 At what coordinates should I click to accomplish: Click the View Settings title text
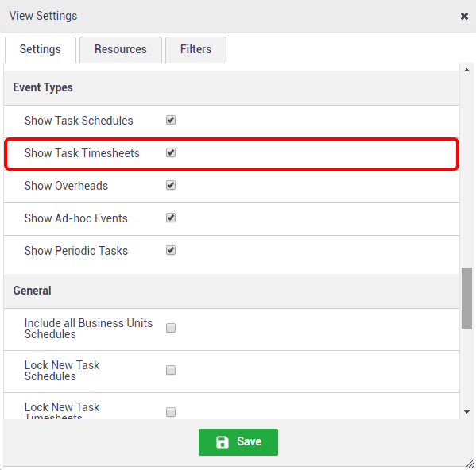pos(43,16)
